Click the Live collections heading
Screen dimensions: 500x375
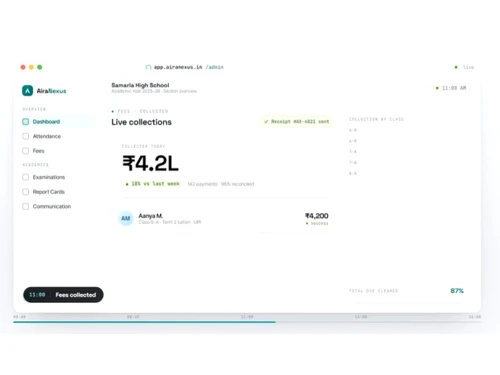141,122
